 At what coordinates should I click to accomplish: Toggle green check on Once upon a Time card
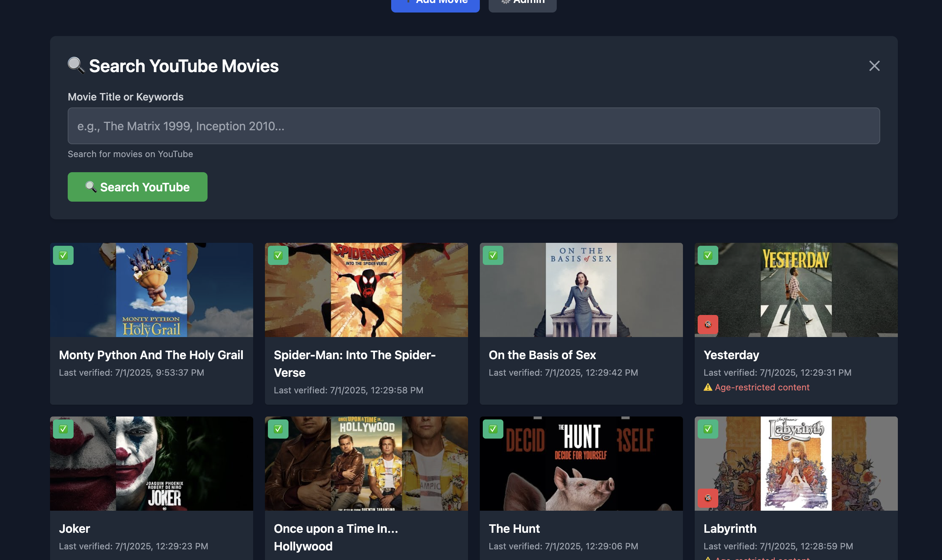pos(278,429)
